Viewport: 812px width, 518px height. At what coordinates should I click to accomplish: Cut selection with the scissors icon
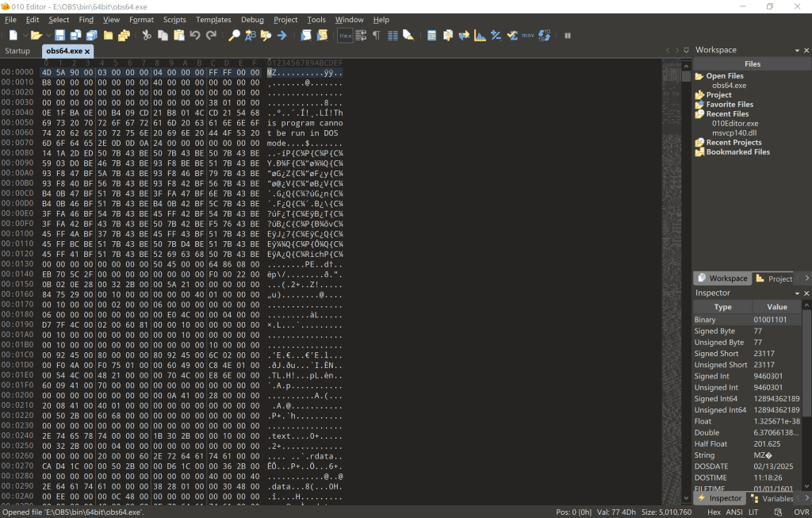[x=147, y=35]
